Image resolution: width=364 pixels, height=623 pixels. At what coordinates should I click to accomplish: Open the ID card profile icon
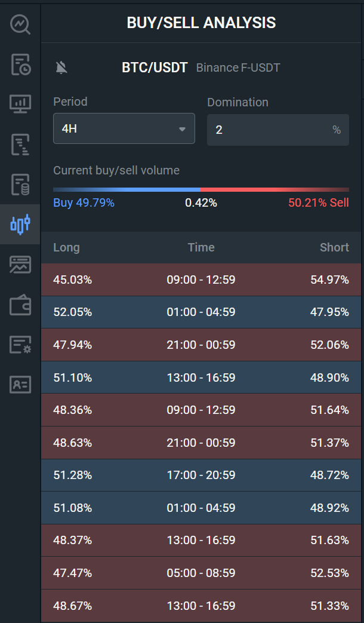(20, 385)
